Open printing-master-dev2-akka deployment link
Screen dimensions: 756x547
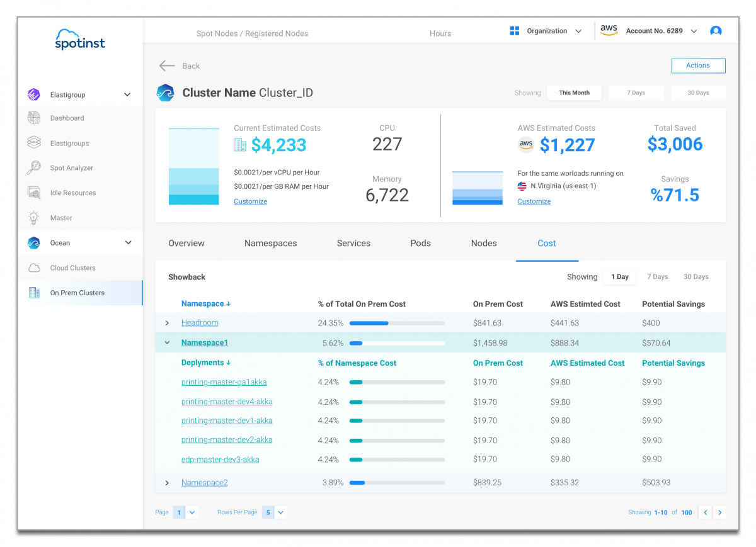(x=227, y=439)
